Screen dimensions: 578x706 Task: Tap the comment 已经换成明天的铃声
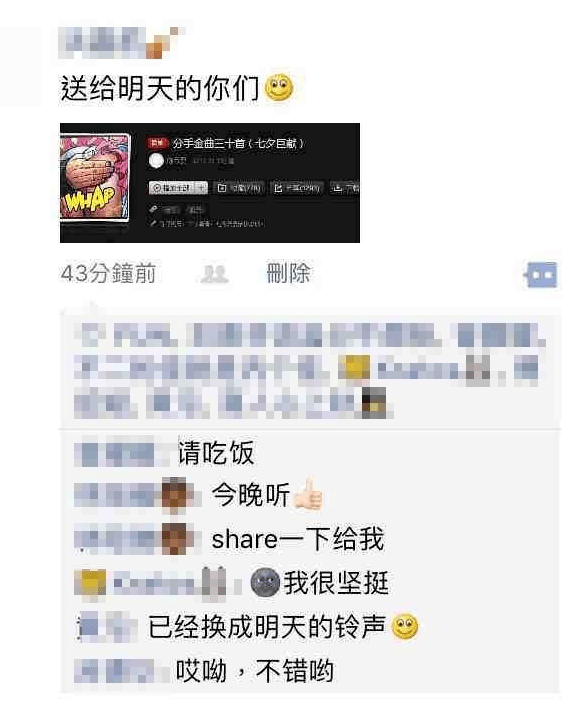tap(283, 626)
